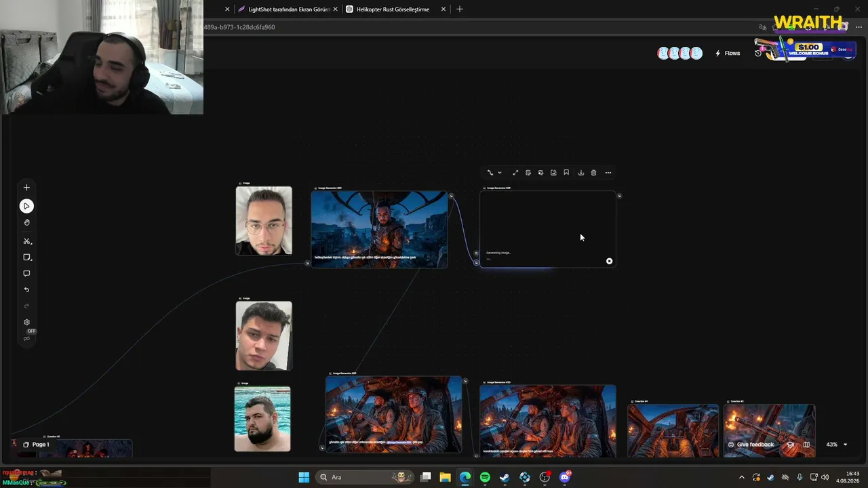Expand the selected node to fullscreen
This screenshot has height=488, width=868.
[x=515, y=173]
